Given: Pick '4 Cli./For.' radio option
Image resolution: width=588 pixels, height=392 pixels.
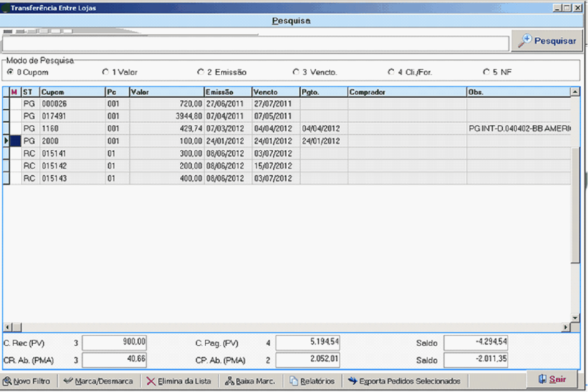Looking at the screenshot, I should (391, 72).
